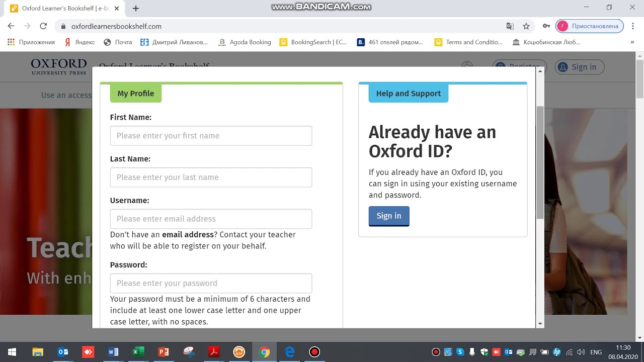Click the Last Name input field
The image size is (644, 362).
point(211,177)
